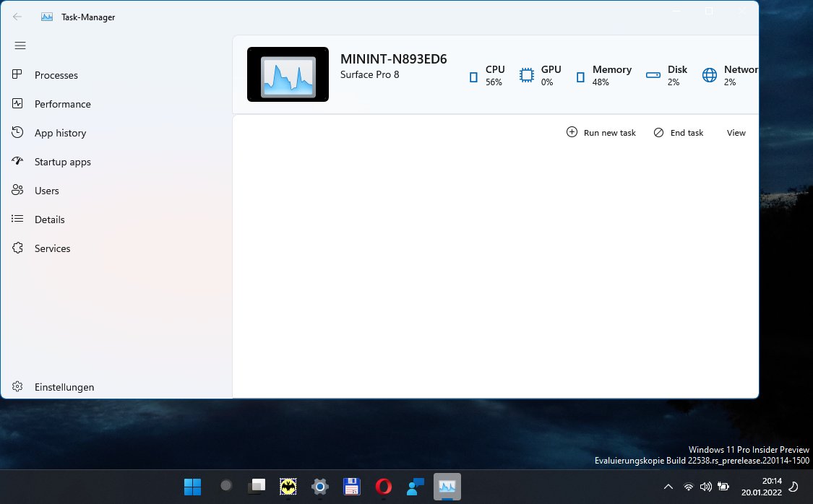The height and width of the screenshot is (504, 813).
Task: Open the clock and date flyout
Action: [x=761, y=487]
